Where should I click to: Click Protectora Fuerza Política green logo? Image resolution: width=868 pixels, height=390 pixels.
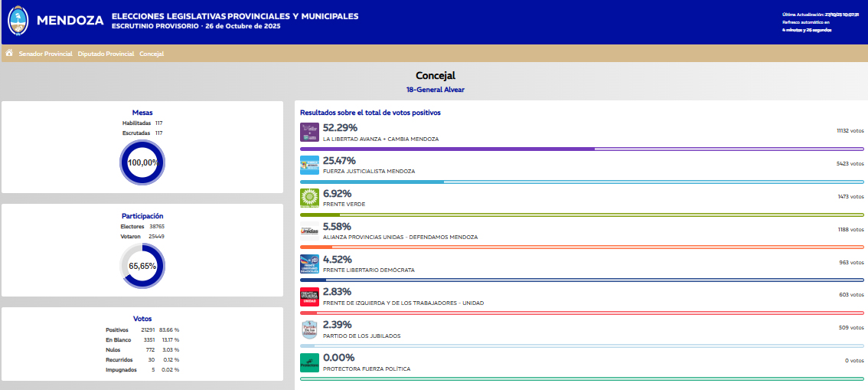tap(309, 363)
